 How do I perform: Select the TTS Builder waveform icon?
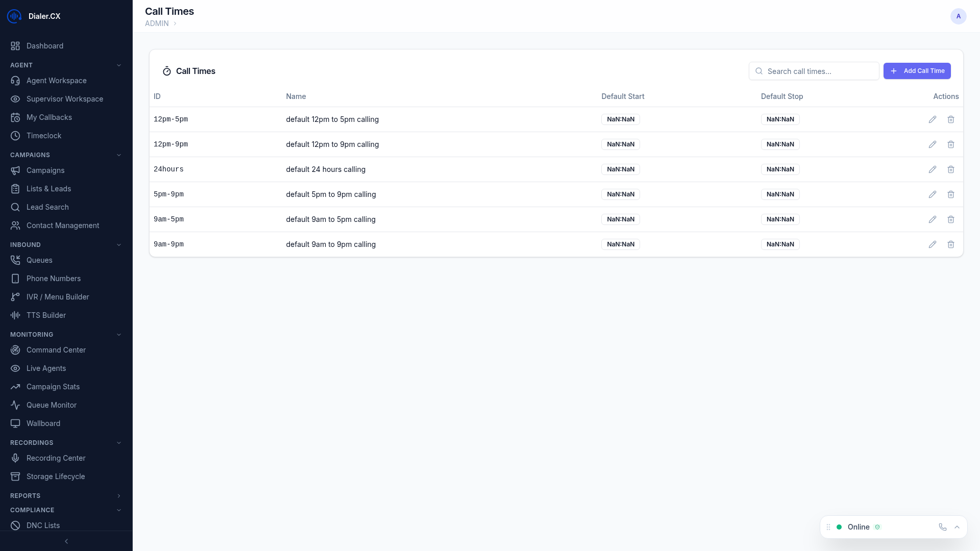tap(15, 315)
